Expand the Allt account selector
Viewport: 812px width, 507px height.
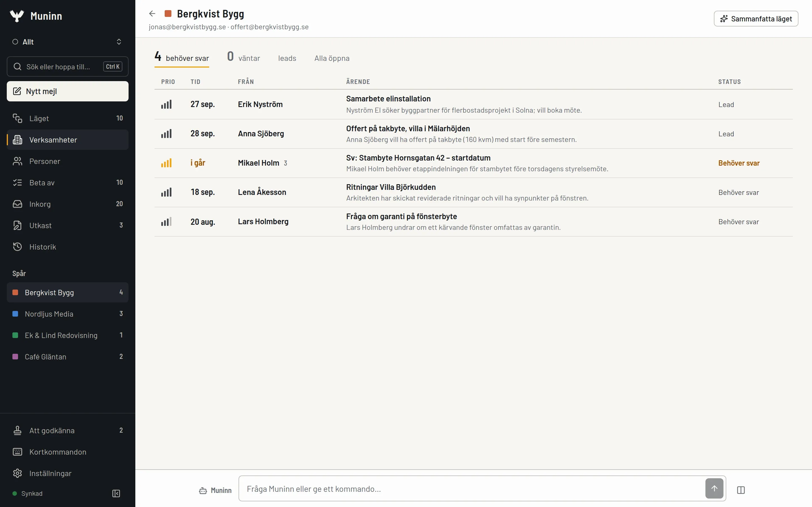pyautogui.click(x=67, y=42)
